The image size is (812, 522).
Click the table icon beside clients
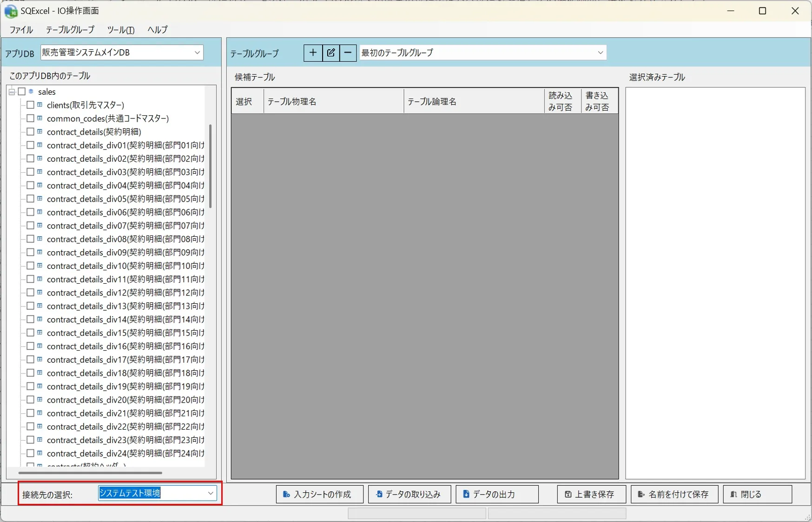(x=40, y=105)
